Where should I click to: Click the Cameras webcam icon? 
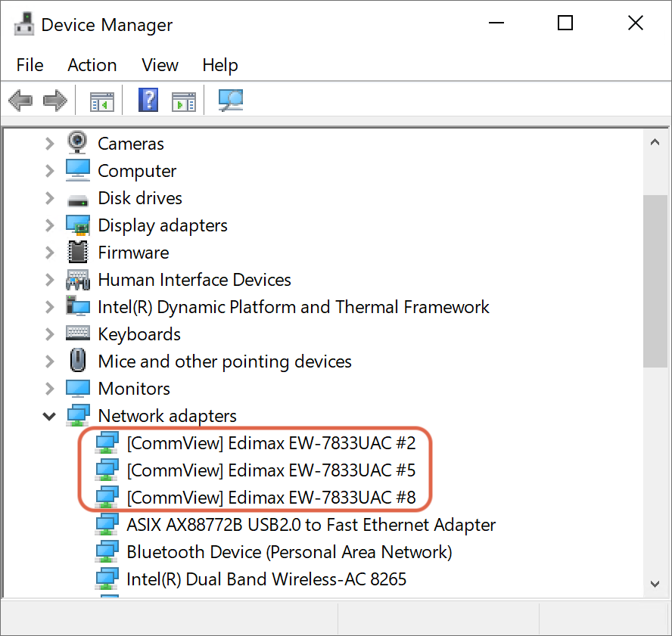78,143
